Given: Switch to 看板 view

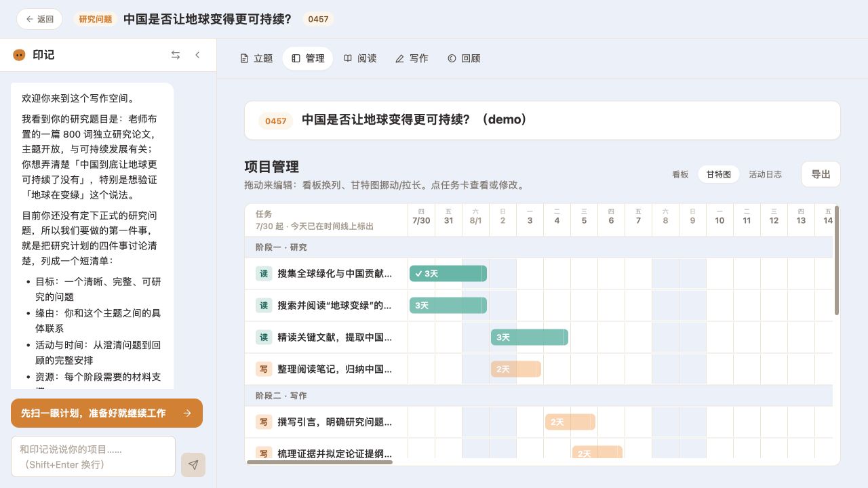Looking at the screenshot, I should [680, 174].
